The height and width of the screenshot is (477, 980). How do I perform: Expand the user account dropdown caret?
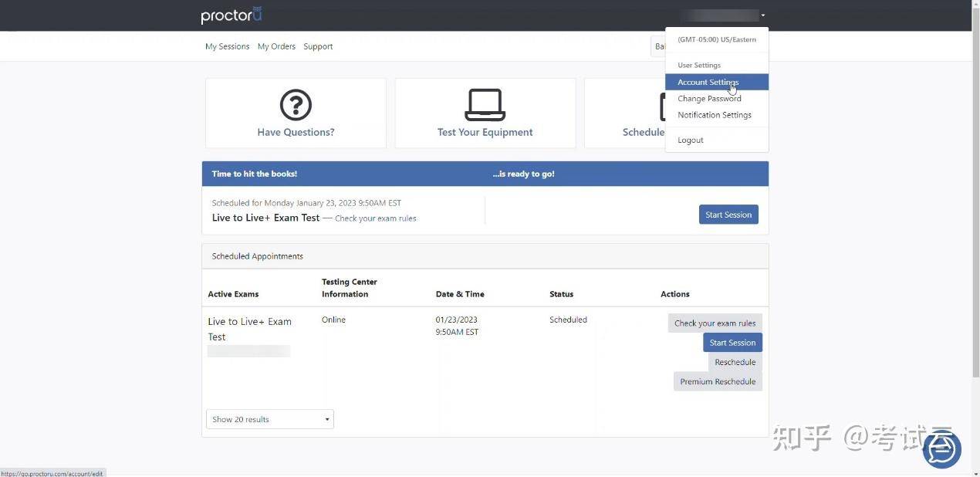point(762,15)
